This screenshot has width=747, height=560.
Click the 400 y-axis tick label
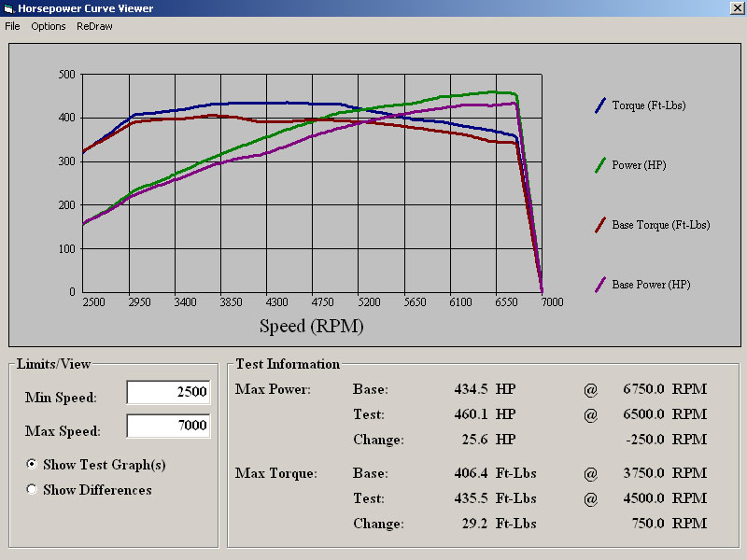(66, 118)
